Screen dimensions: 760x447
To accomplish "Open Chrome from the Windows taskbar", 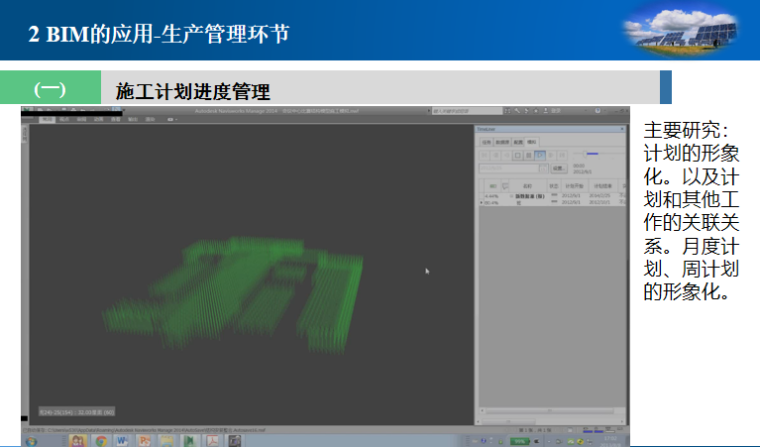I will [102, 439].
